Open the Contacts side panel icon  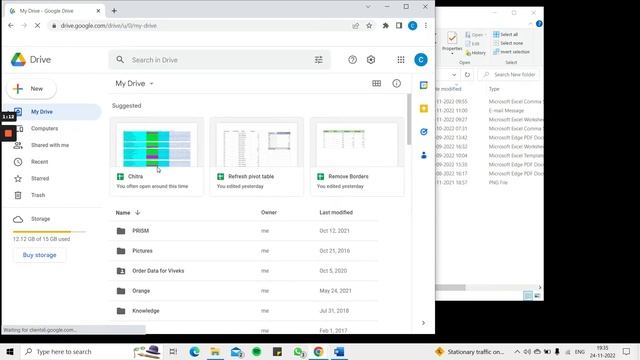424,155
